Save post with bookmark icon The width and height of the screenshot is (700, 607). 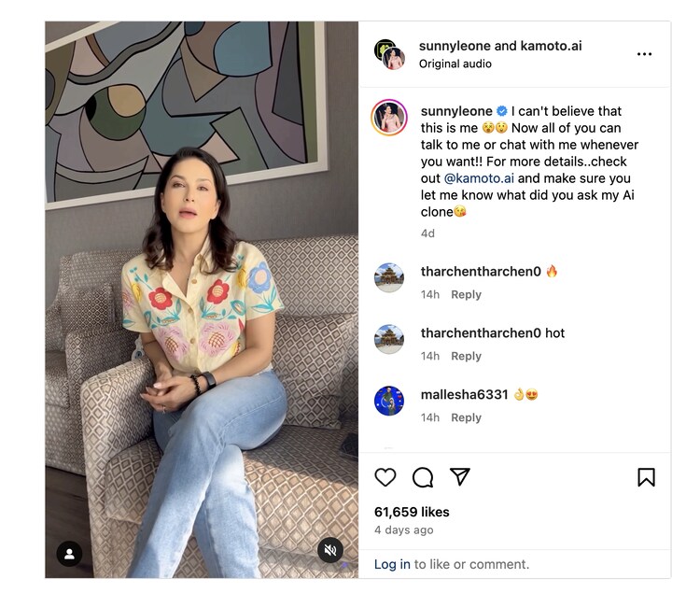point(646,477)
